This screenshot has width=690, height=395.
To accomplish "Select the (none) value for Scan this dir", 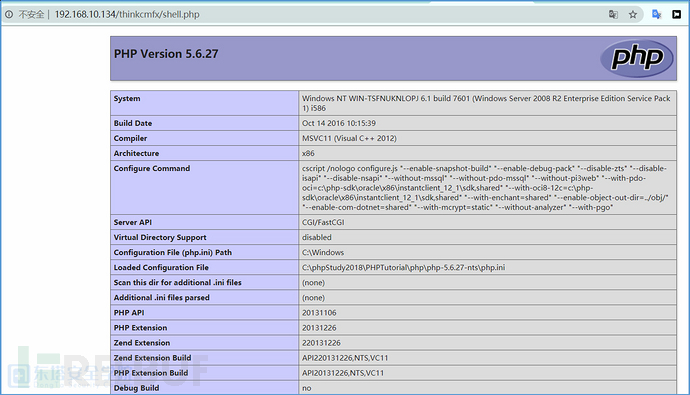I will [x=313, y=282].
